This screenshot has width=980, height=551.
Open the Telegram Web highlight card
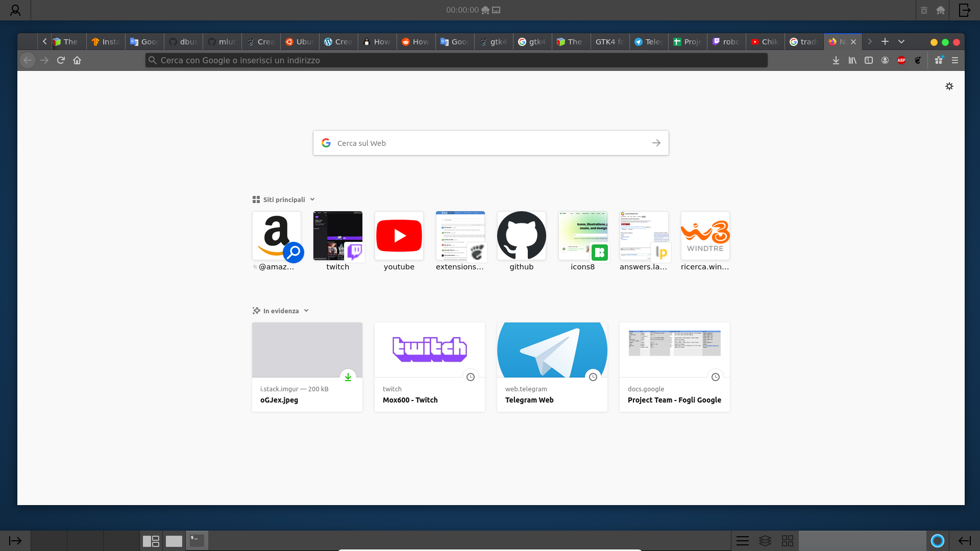tap(552, 367)
